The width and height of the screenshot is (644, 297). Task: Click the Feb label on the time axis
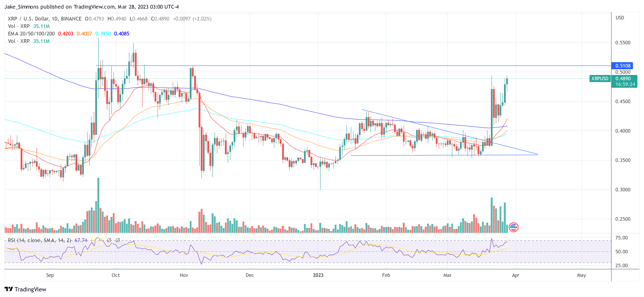click(386, 275)
